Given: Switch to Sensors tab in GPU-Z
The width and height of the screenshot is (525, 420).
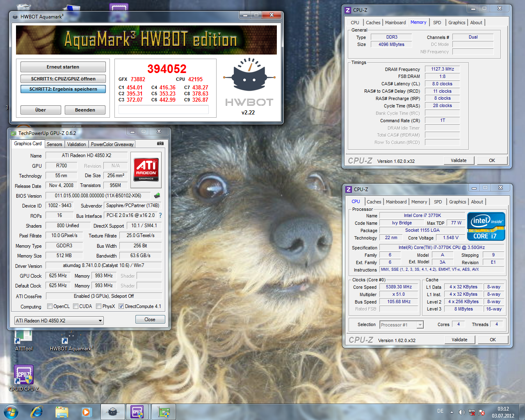Looking at the screenshot, I should (54, 144).
